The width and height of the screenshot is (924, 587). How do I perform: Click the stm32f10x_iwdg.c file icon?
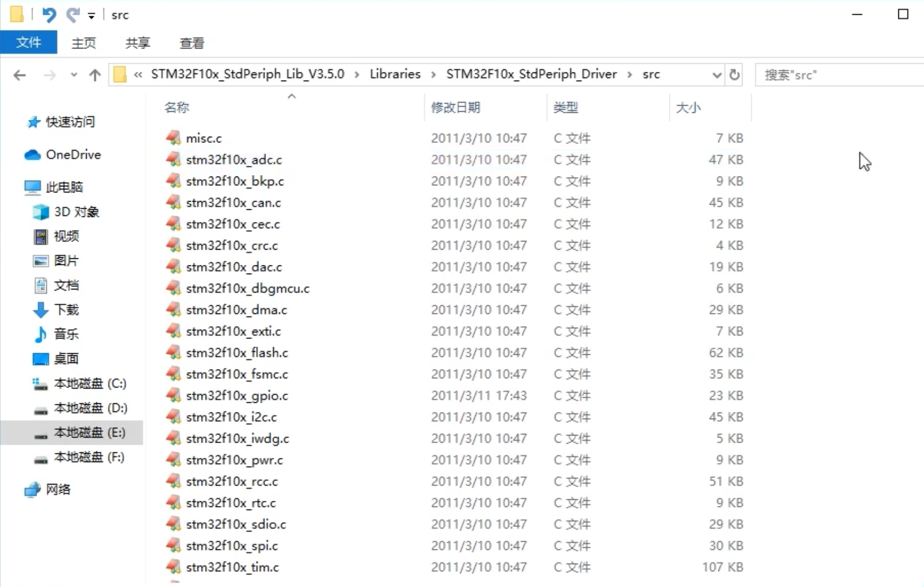tap(173, 438)
